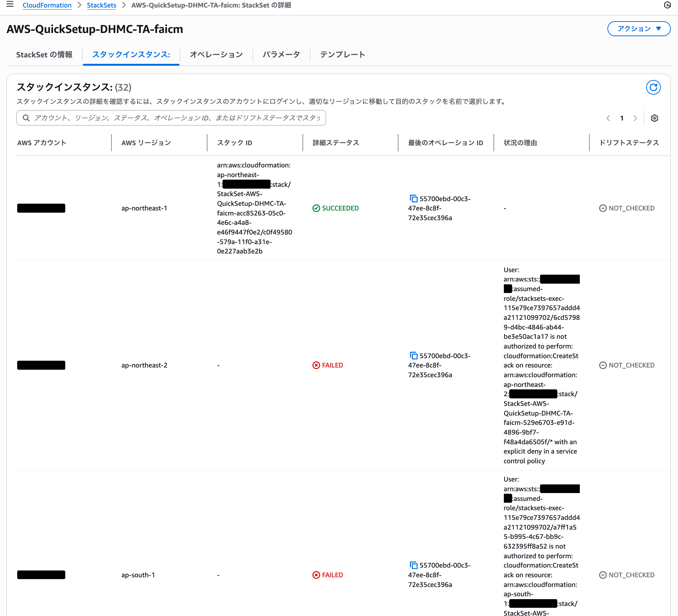Click error reason text for ap-northeast-2
Screen dimensions: 678x616
coord(541,365)
